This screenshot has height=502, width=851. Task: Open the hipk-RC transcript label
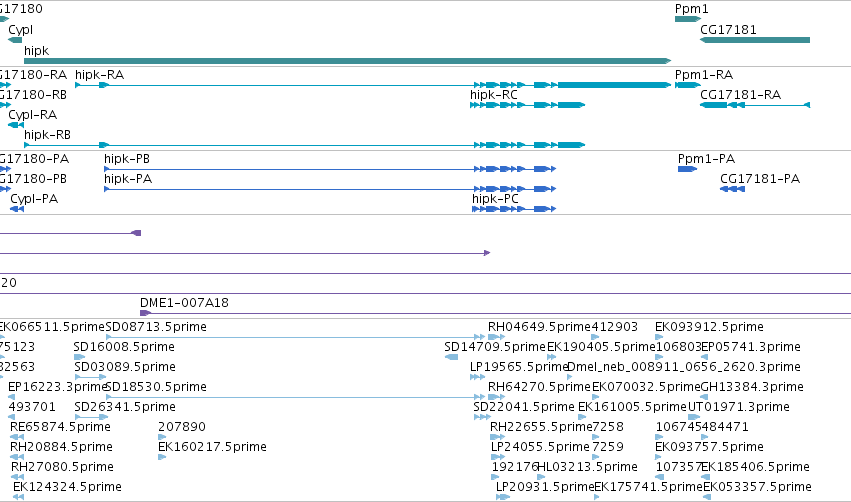[x=494, y=94]
